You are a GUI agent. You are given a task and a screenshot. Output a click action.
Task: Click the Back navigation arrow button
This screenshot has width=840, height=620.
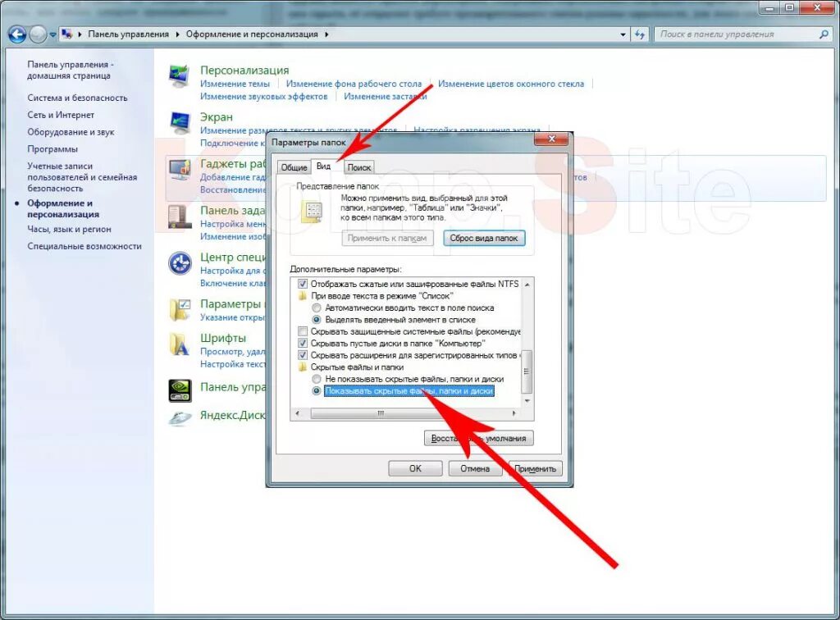[17, 34]
